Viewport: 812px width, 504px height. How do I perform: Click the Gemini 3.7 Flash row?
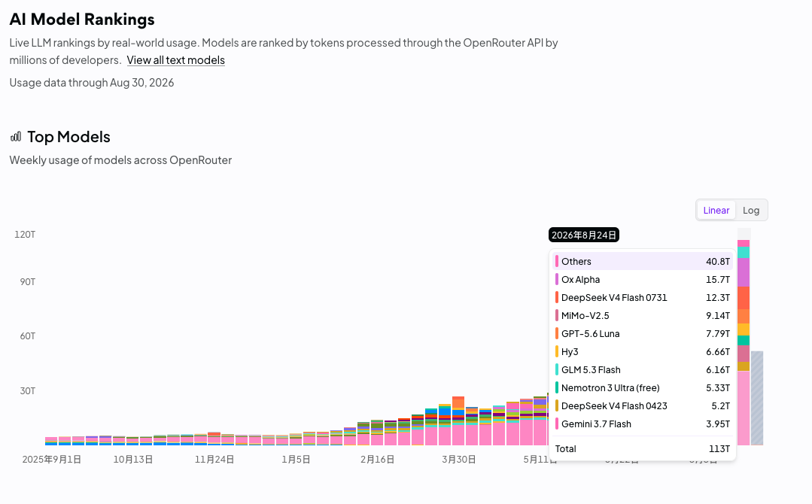click(642, 424)
